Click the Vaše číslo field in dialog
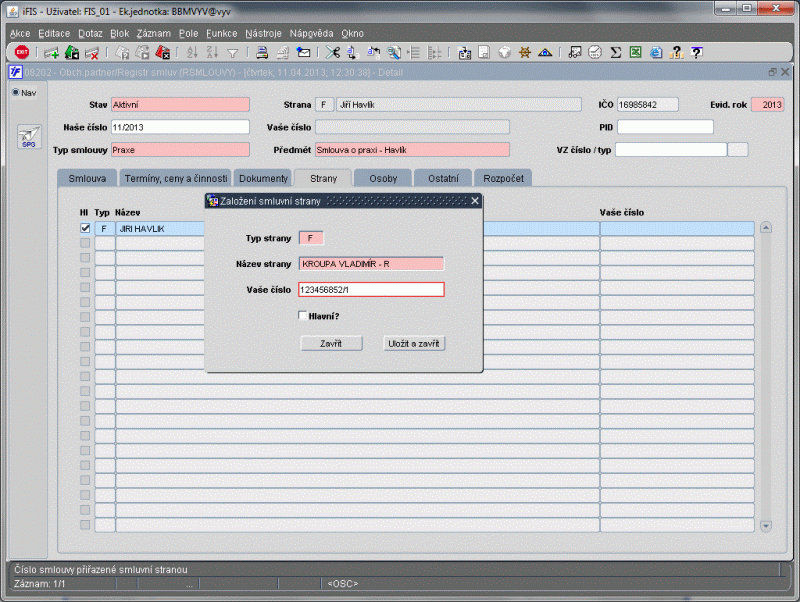 pos(371,289)
